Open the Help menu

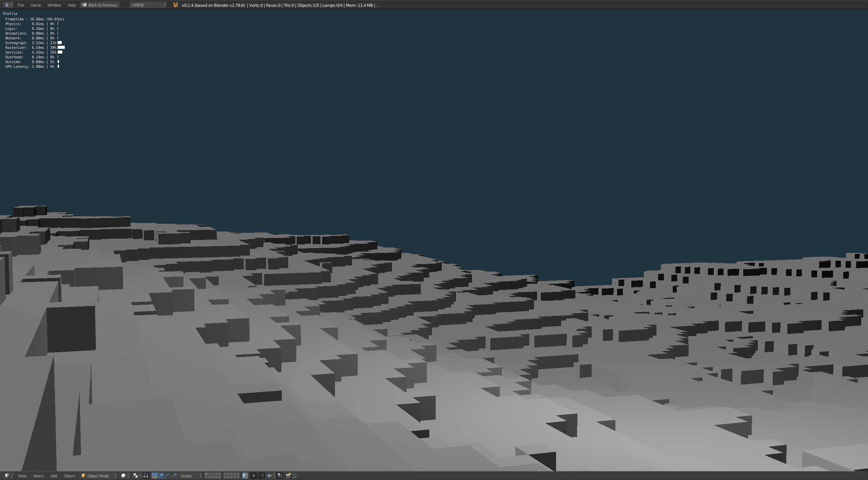click(72, 5)
